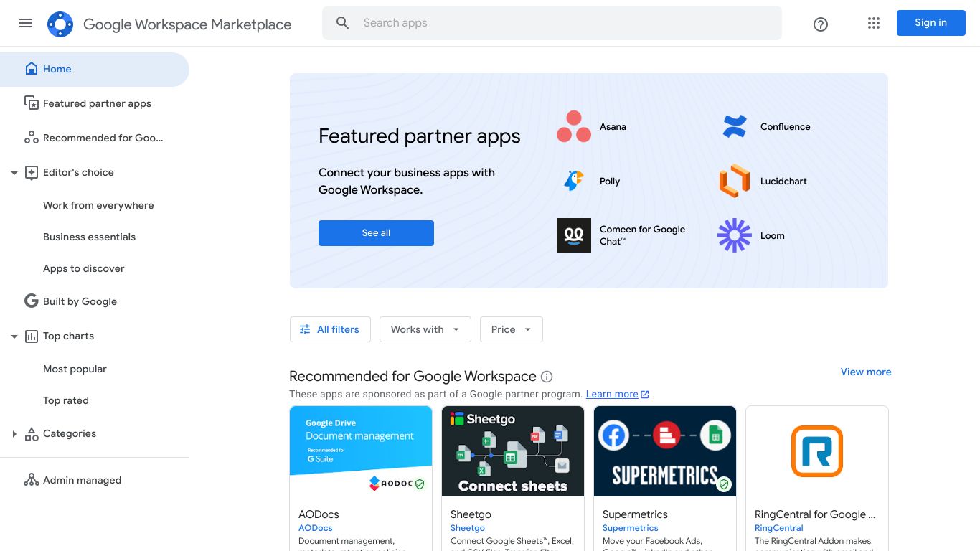Click the RingCentral for Google card title
Screen dimensions: 980x551
click(x=815, y=514)
